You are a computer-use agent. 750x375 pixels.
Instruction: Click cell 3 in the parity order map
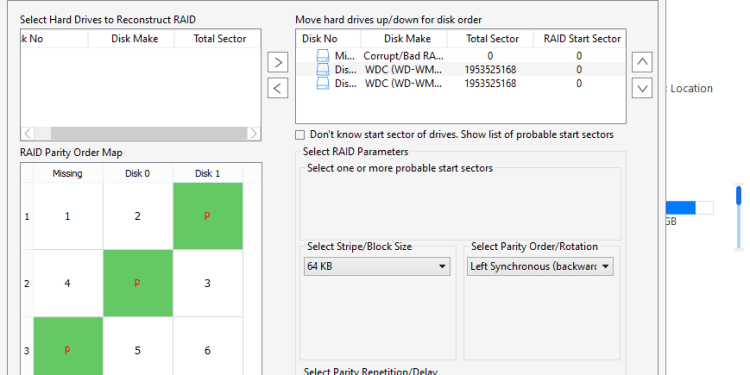coord(208,283)
